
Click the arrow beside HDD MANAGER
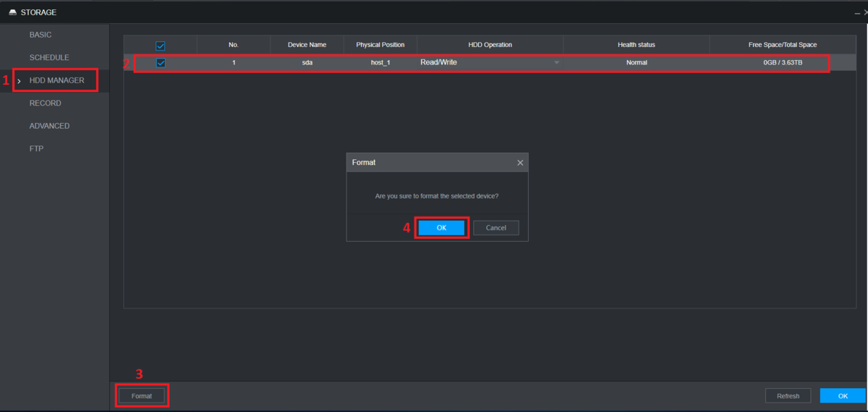(x=19, y=80)
